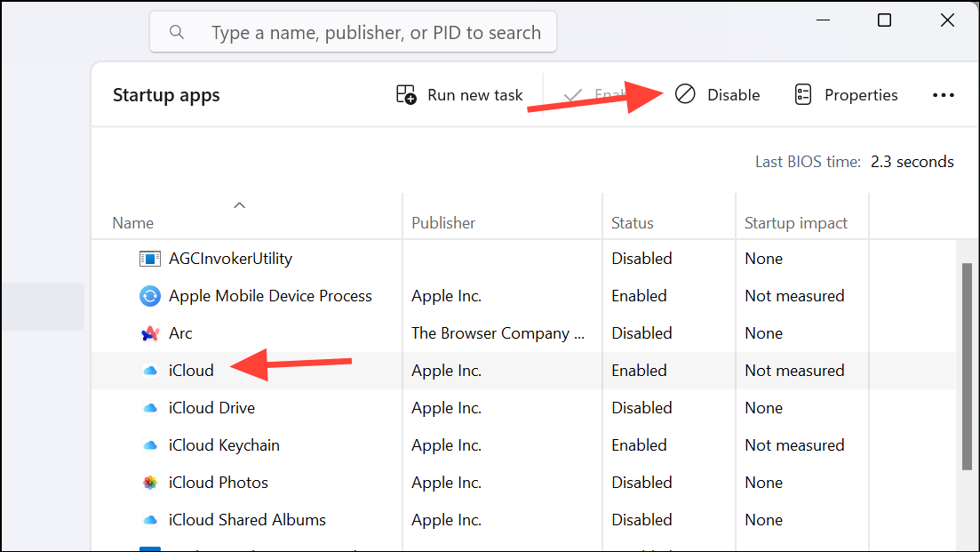The height and width of the screenshot is (552, 980).
Task: Sort by Startup impact column
Action: point(796,223)
